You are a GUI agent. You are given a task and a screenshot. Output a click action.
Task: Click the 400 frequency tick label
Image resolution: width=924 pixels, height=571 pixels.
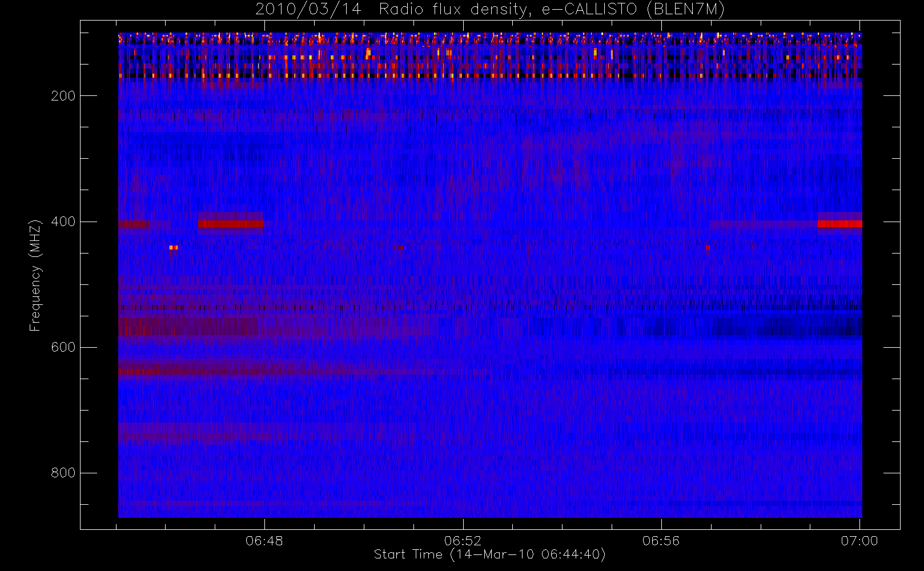(63, 222)
